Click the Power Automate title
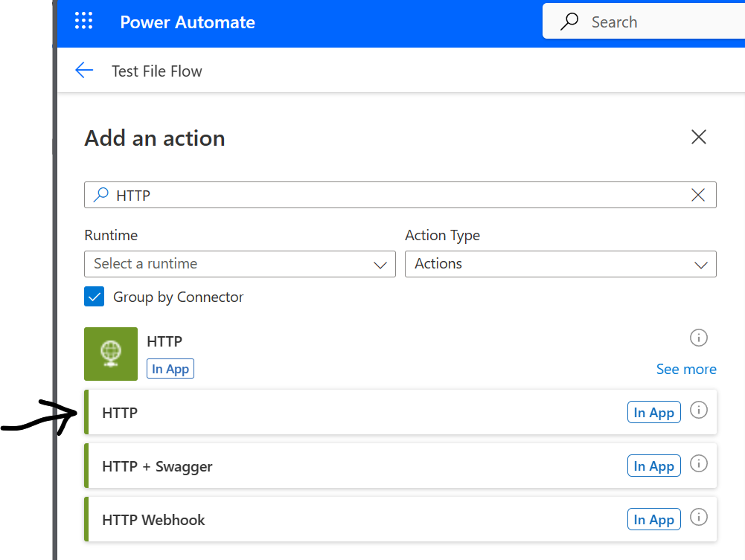 coord(188,22)
